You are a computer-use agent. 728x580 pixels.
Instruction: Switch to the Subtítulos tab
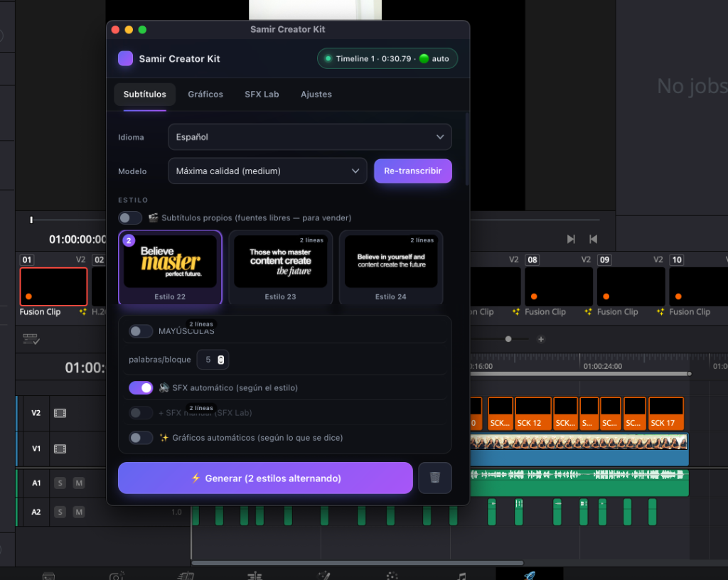coord(145,95)
